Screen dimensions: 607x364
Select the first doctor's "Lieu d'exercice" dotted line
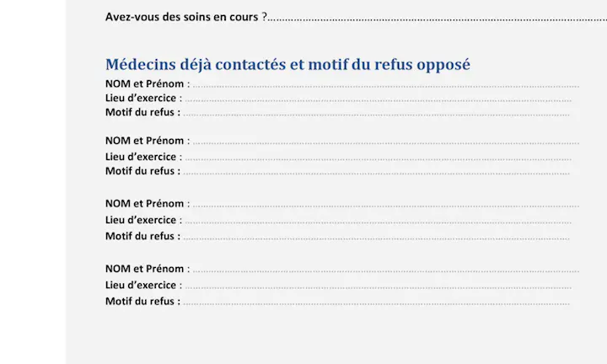point(378,99)
